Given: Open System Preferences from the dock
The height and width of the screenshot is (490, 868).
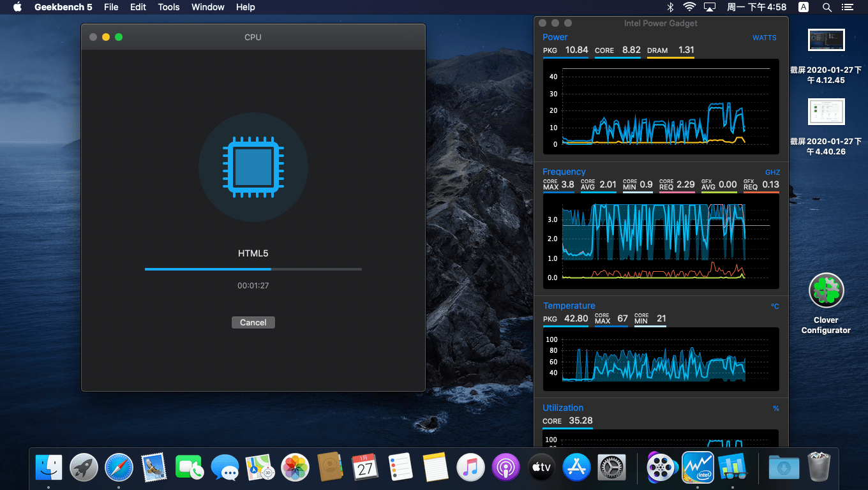Looking at the screenshot, I should [611, 468].
